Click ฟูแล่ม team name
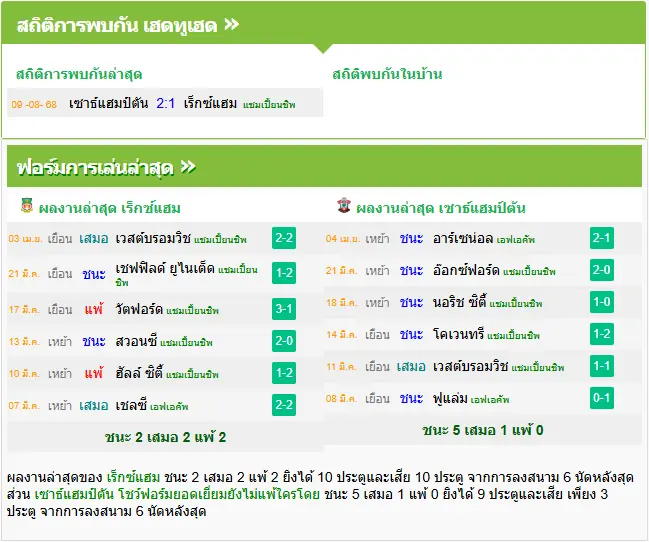Viewport: 649px width, 542px height. (450, 398)
